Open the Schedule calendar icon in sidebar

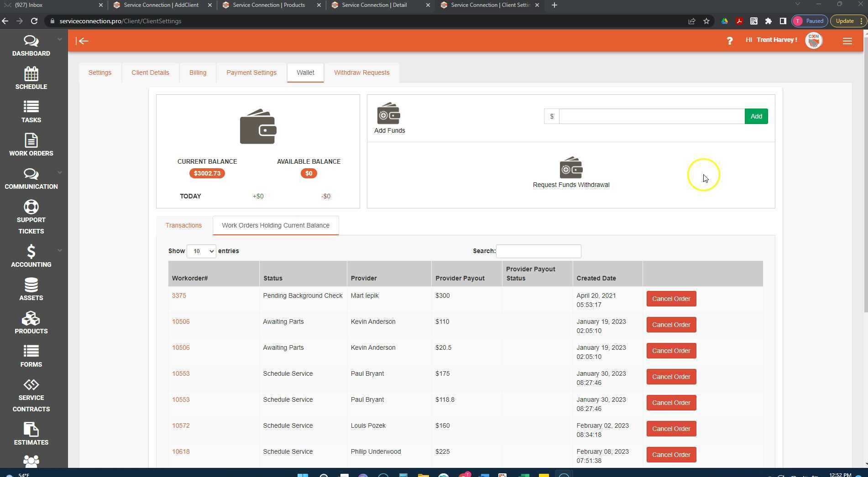(x=31, y=74)
